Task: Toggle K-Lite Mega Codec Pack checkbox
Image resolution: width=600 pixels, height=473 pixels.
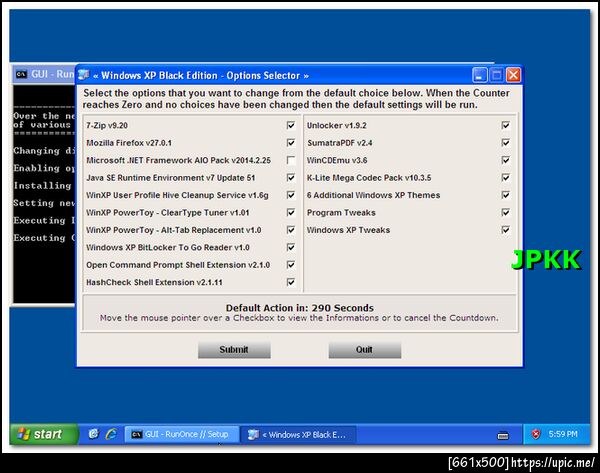Action: tap(505, 178)
